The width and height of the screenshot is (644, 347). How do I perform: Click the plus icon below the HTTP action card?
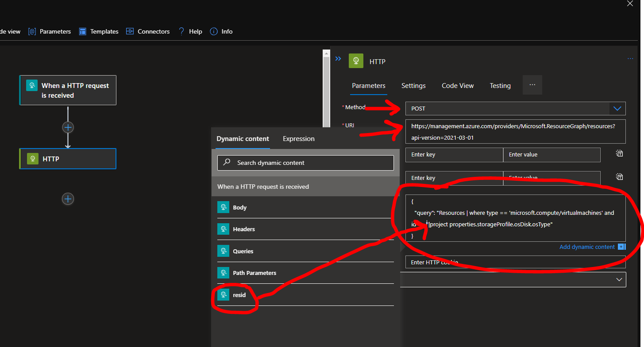[68, 199]
